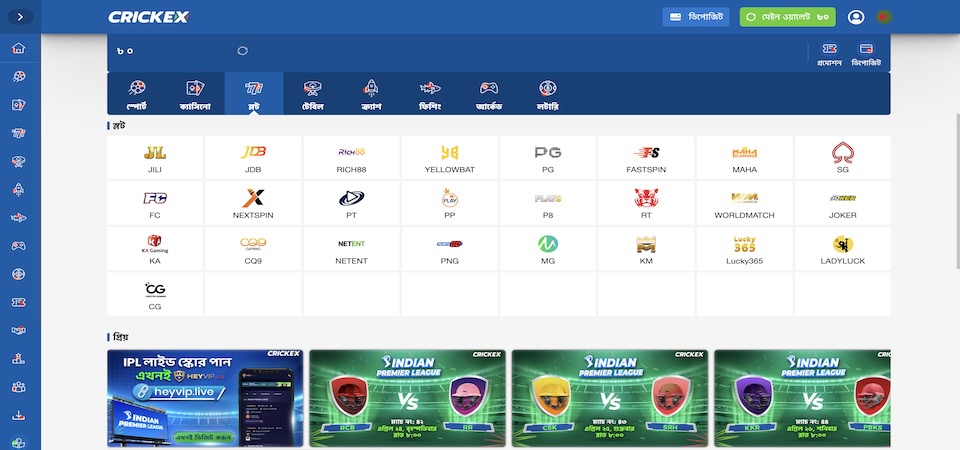Screen dimensions: 960x450
Task: Open the JOKER slot provider
Action: click(x=842, y=203)
